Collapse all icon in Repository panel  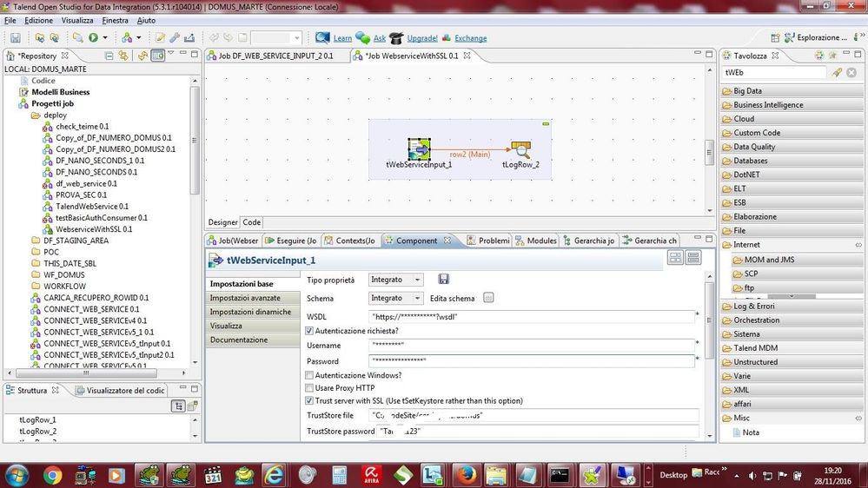coord(109,56)
